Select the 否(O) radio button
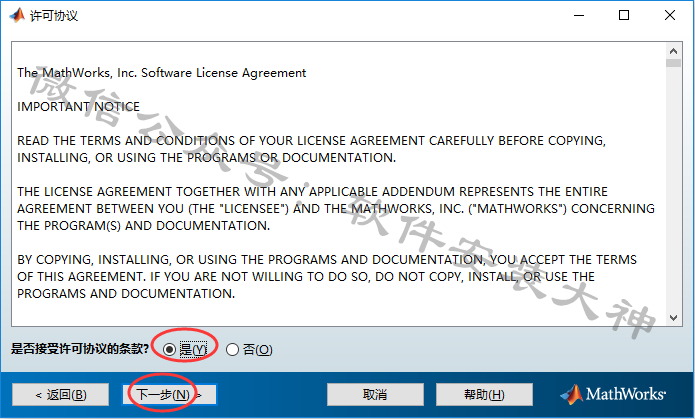 click(x=232, y=350)
